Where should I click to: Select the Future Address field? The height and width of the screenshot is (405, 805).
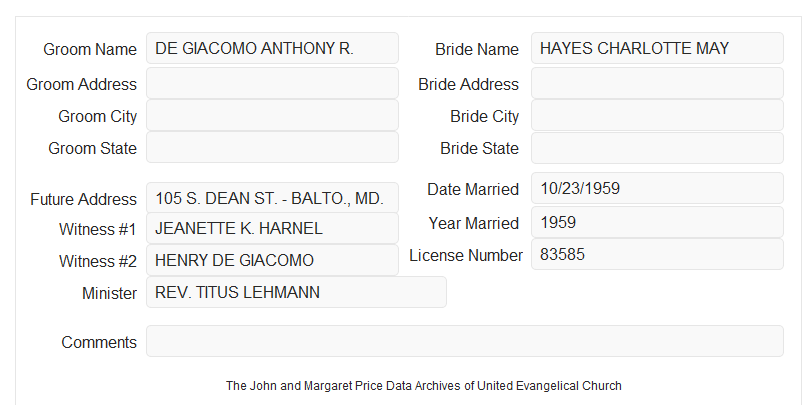(272, 198)
